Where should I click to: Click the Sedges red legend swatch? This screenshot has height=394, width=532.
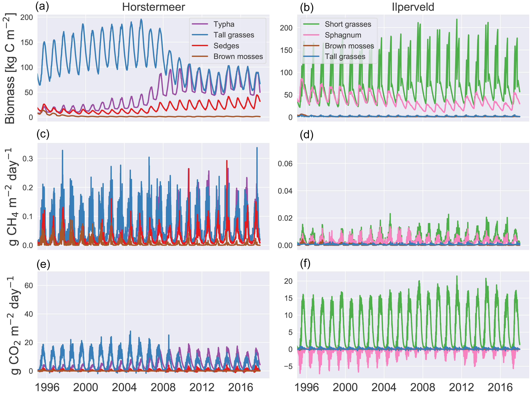[x=200, y=46]
